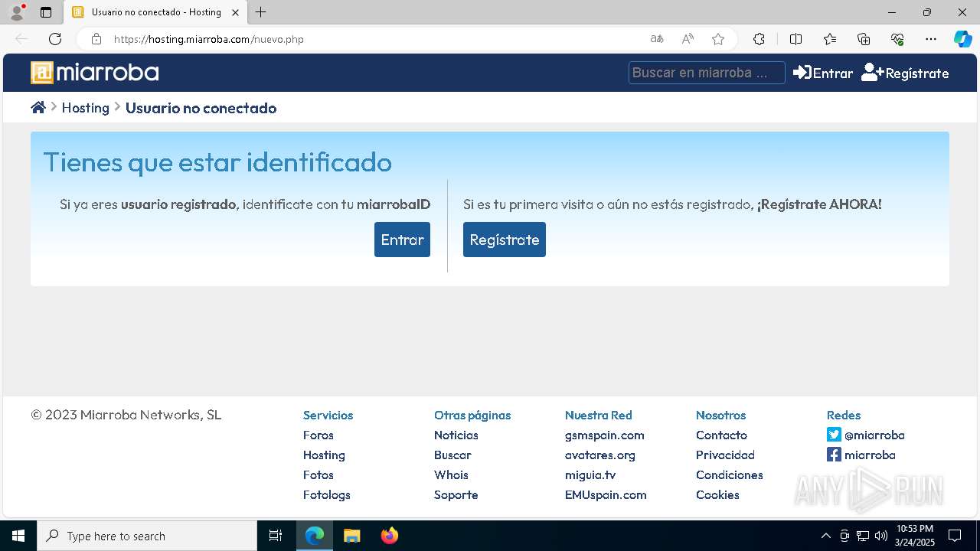This screenshot has width=980, height=551.
Task: Click the browser refresh button
Action: 55,39
